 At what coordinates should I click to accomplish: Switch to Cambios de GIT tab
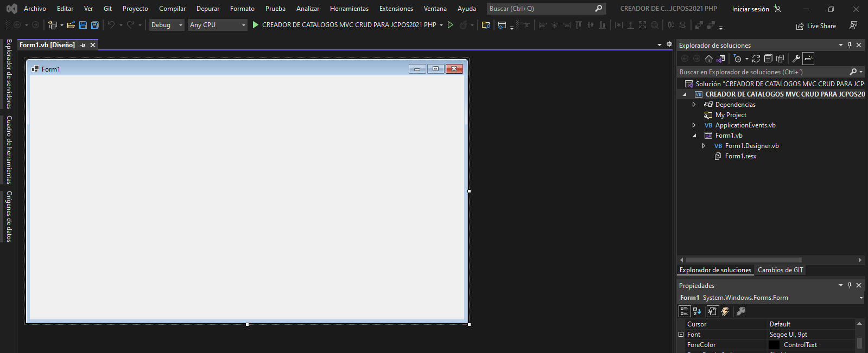pyautogui.click(x=780, y=270)
